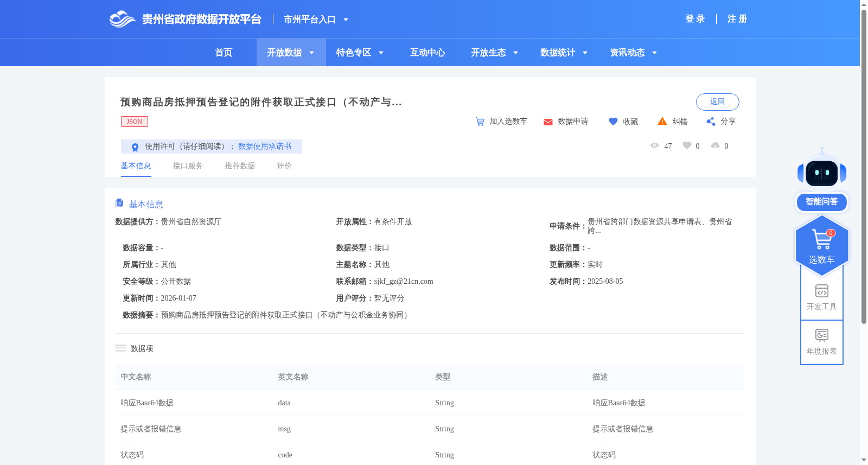Click 更新时间 value 2026-01-07

(178, 298)
